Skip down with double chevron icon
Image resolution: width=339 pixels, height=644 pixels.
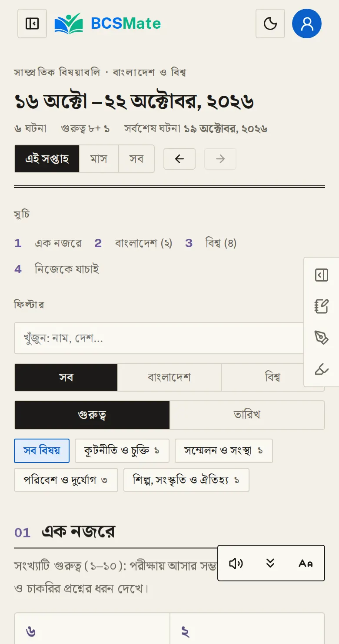point(270,563)
